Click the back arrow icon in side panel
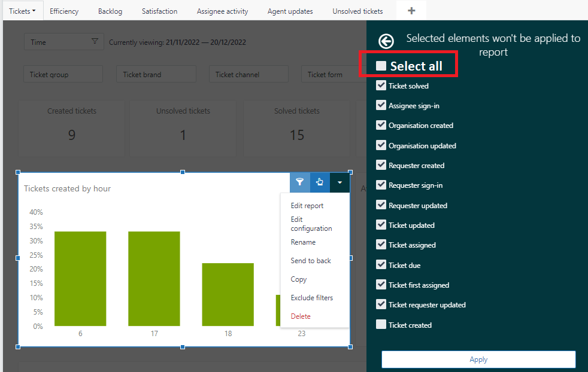The width and height of the screenshot is (588, 372). 386,41
